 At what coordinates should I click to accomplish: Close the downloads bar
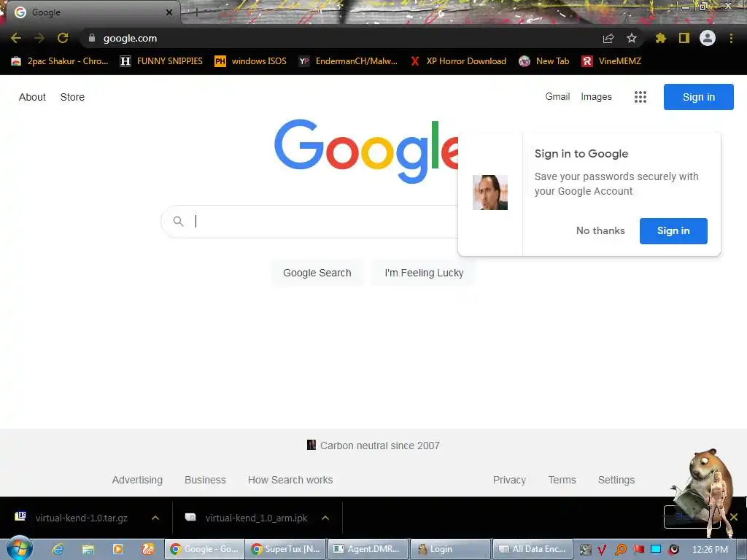(734, 517)
